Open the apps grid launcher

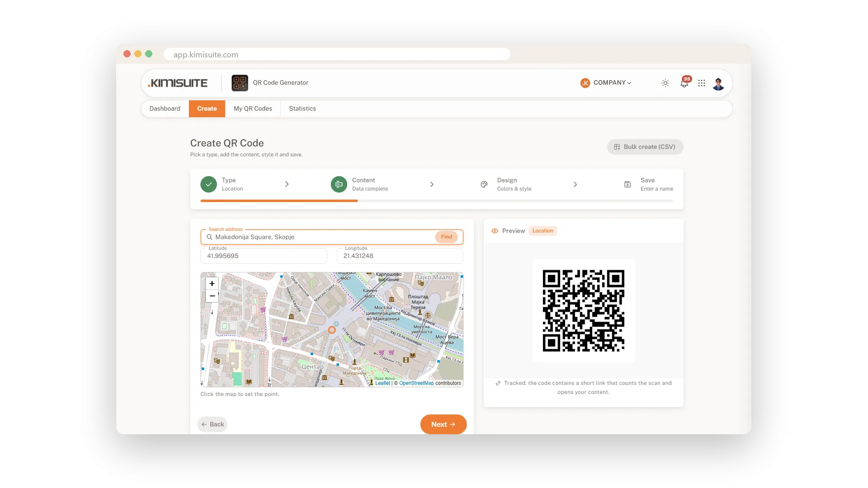tap(701, 83)
